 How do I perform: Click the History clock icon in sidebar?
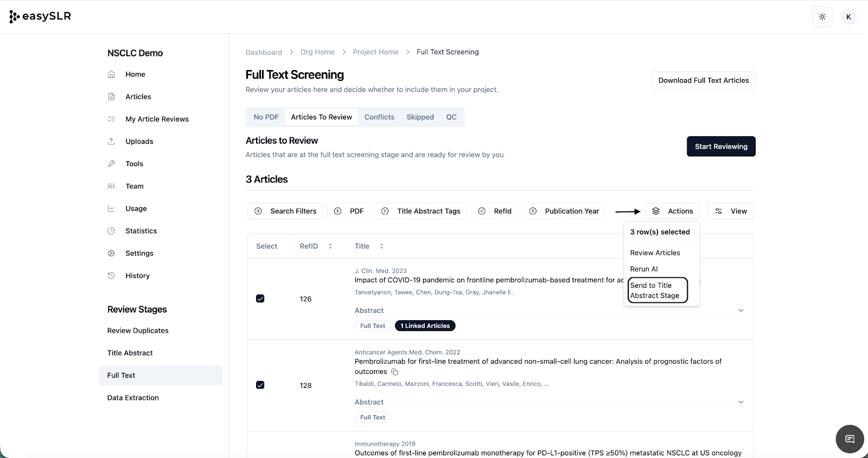[111, 276]
